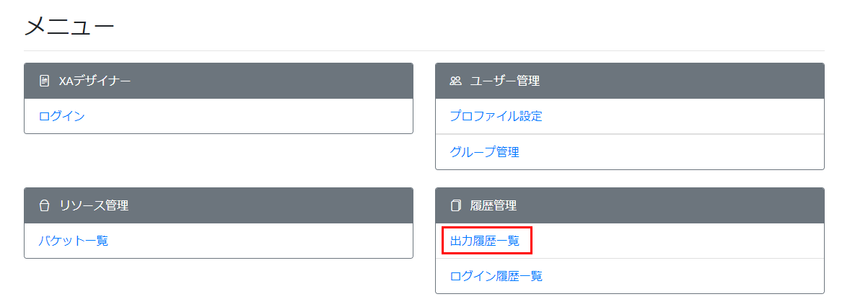Click the 履歴管理 header title text
This screenshot has width=868, height=307.
coord(494,206)
